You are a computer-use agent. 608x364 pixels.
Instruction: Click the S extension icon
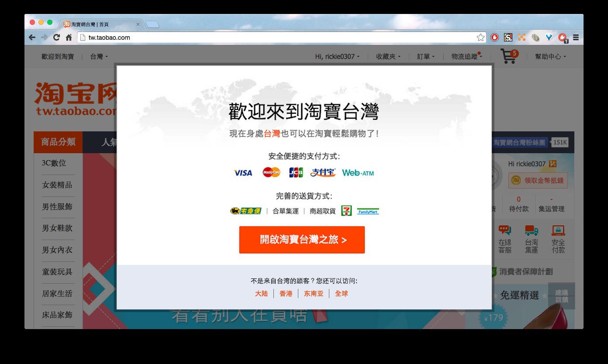coord(508,38)
